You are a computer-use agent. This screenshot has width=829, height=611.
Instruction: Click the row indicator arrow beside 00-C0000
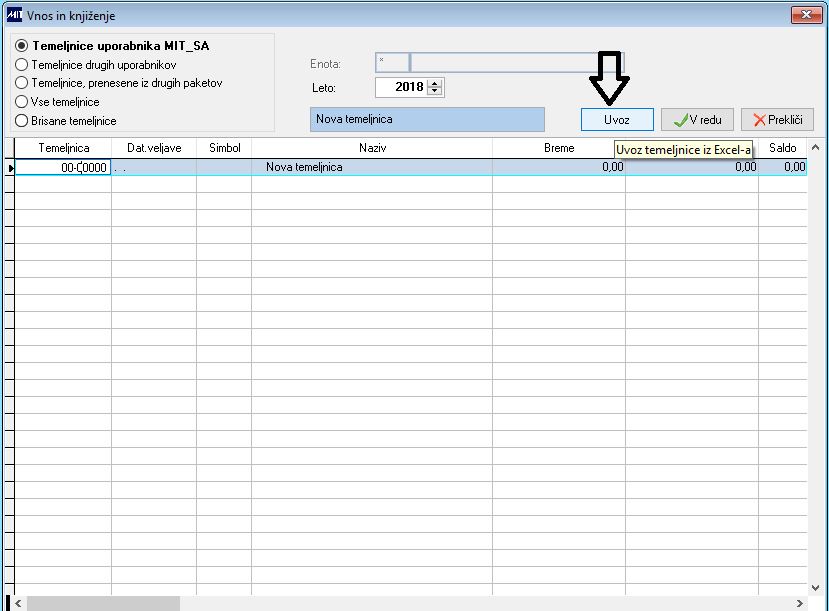pyautogui.click(x=11, y=168)
